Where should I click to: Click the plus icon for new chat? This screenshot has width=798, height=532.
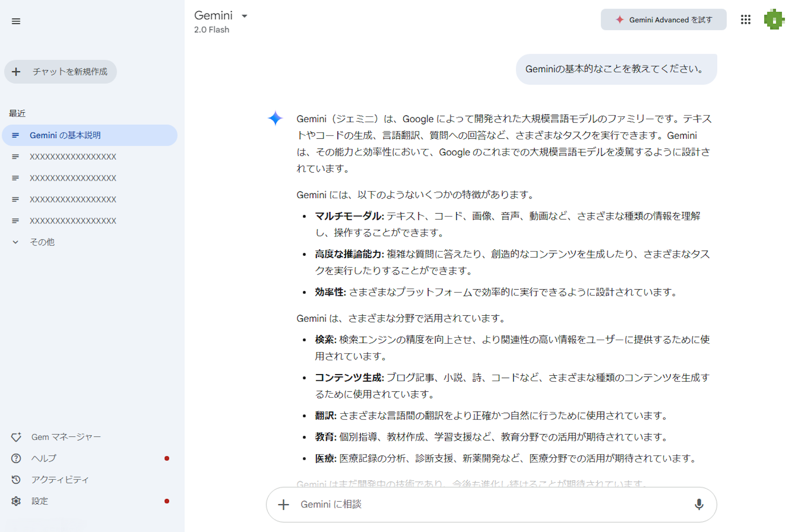tap(16, 72)
